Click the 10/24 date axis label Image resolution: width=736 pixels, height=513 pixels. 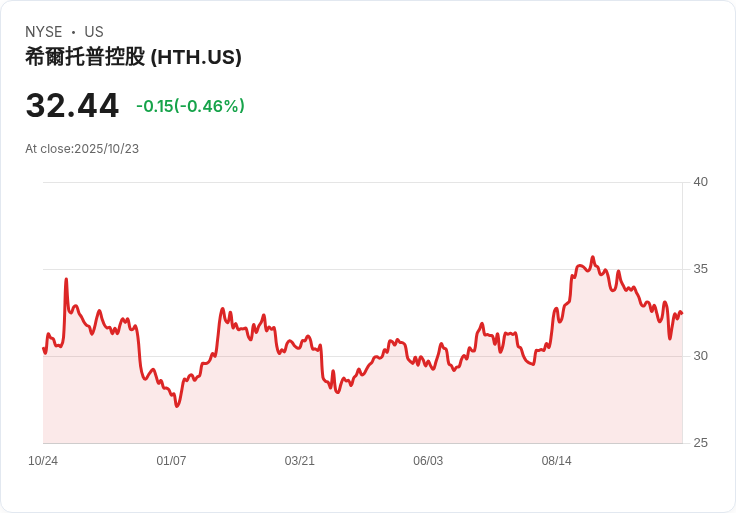coord(43,461)
